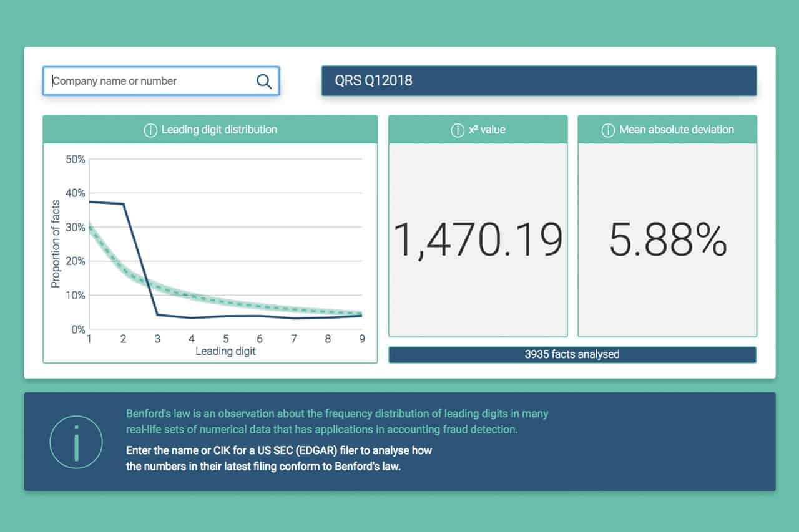Screen dimensions: 799x532
Task: Click the 20% y-axis tick label
Action: pyautogui.click(x=75, y=261)
